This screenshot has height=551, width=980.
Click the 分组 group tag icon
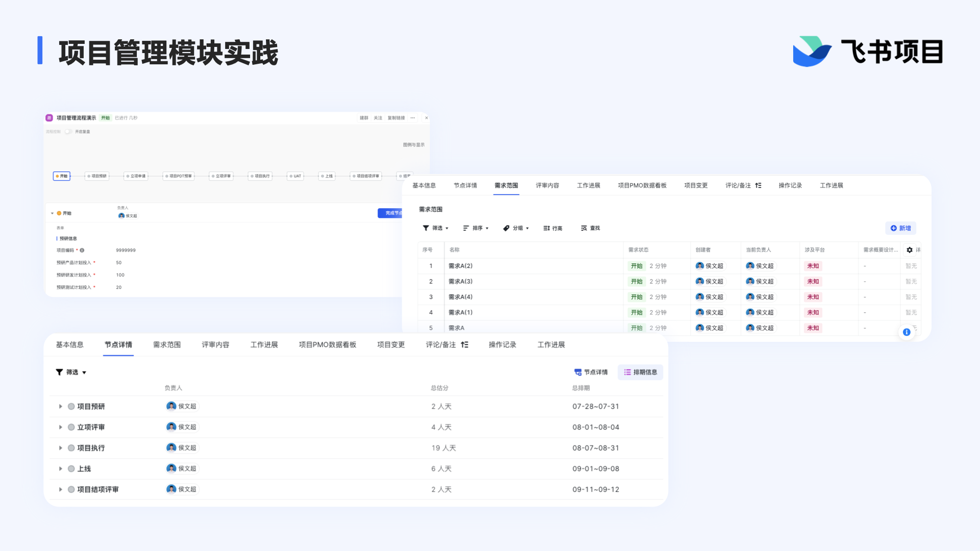coord(506,228)
